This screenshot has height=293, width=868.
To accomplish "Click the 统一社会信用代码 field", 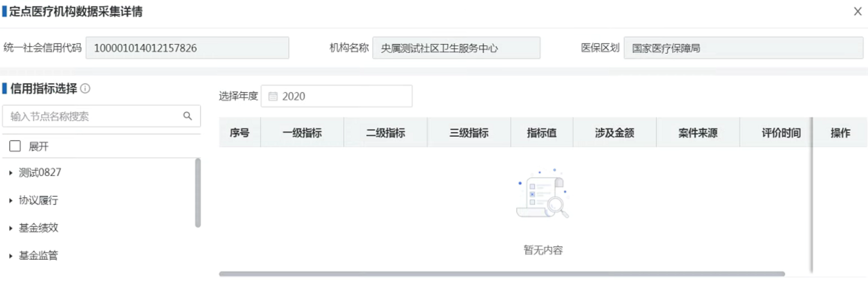I will [x=188, y=48].
